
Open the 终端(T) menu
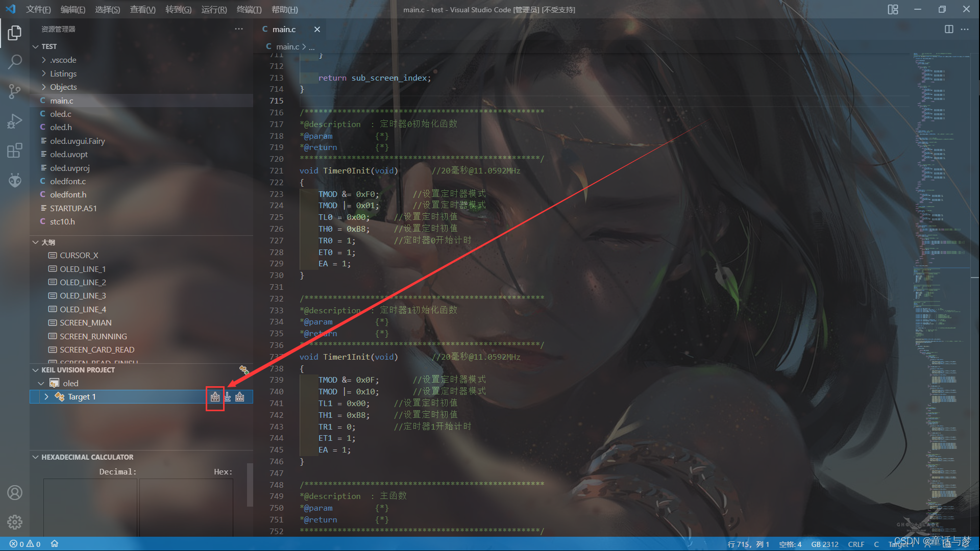tap(249, 9)
